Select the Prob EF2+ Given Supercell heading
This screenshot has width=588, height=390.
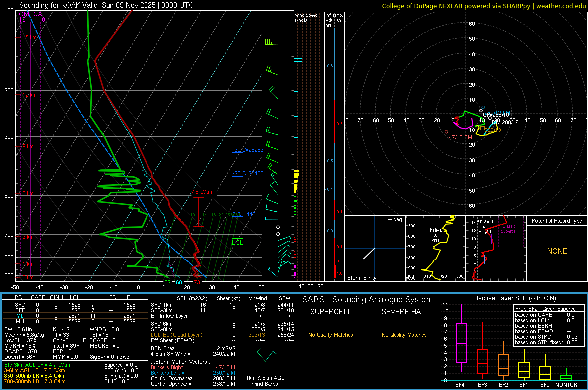[546, 309]
